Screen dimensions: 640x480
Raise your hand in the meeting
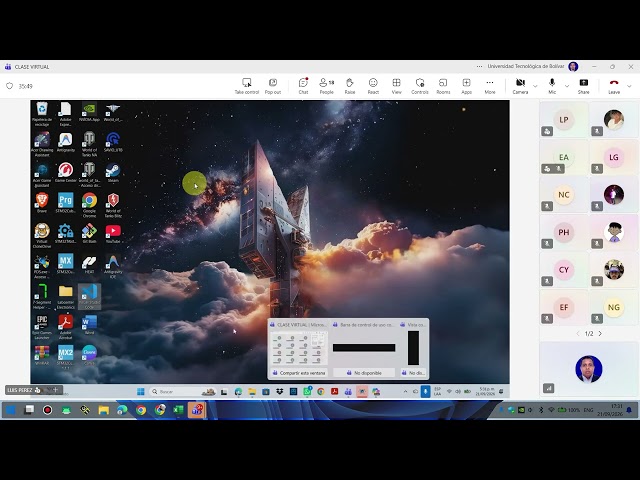point(350,86)
